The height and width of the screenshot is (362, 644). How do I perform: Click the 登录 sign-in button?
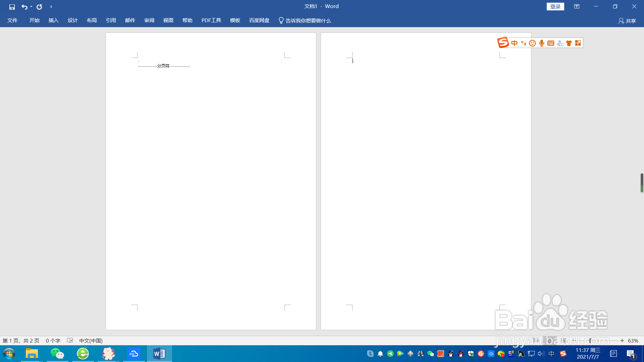coord(555,6)
